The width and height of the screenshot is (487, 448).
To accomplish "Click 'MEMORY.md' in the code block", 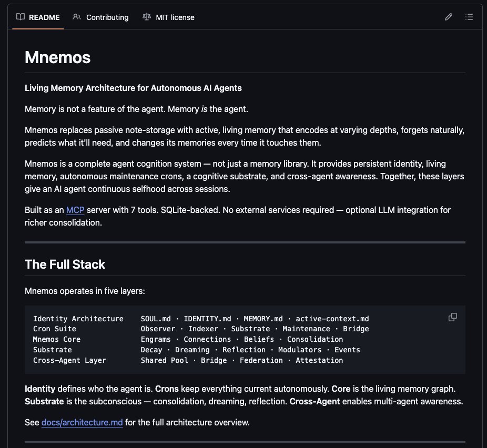I will (x=263, y=319).
